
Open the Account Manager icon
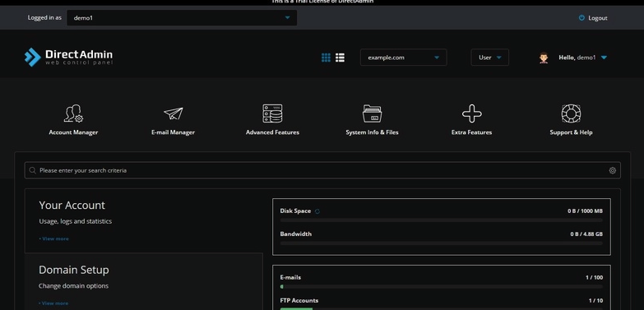[73, 113]
